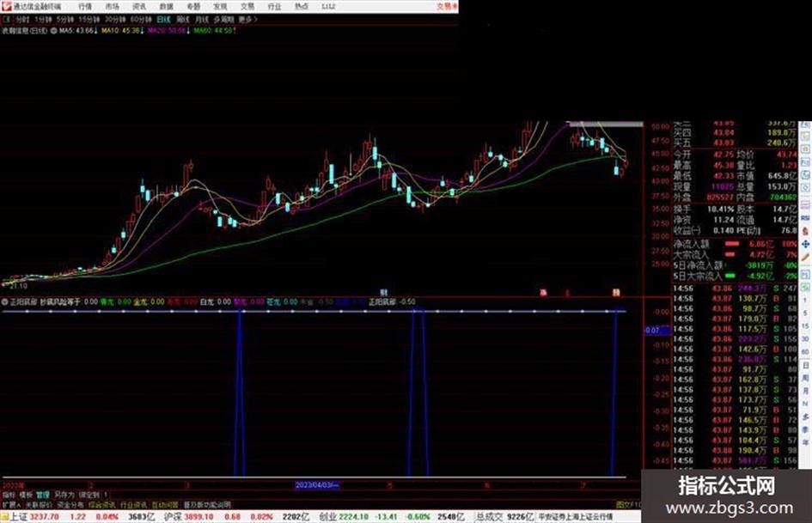Screen dimensions: 812x523
Task: Click the 通达信 app logo icon
Action: coord(6,6)
